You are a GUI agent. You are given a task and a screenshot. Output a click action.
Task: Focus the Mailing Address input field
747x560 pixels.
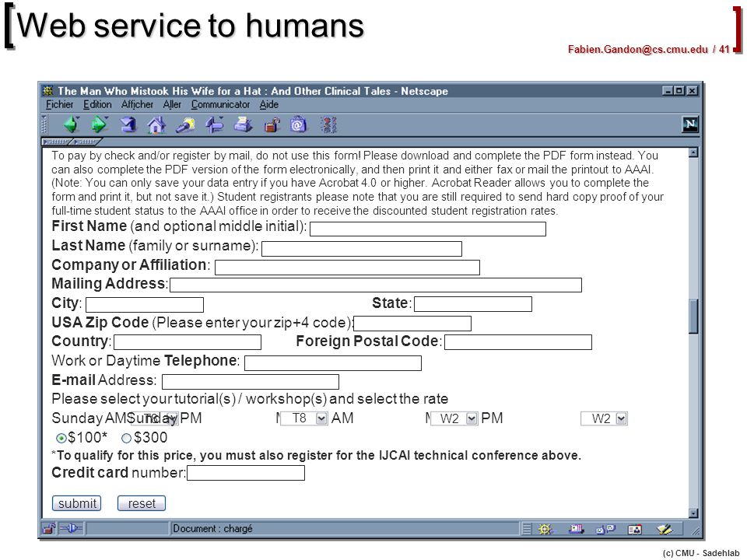point(376,285)
